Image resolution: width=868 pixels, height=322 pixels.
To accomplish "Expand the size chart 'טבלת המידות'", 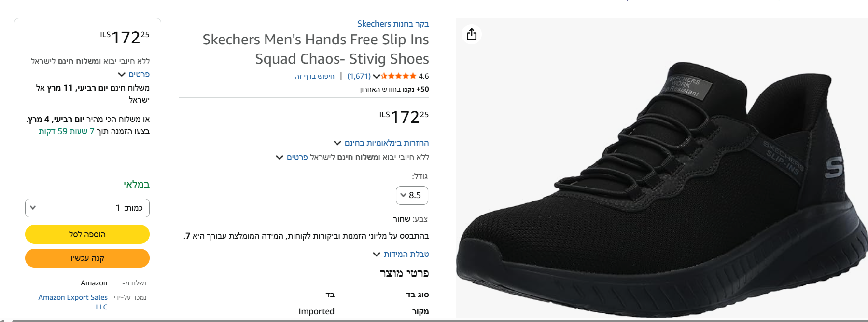I will tap(406, 254).
